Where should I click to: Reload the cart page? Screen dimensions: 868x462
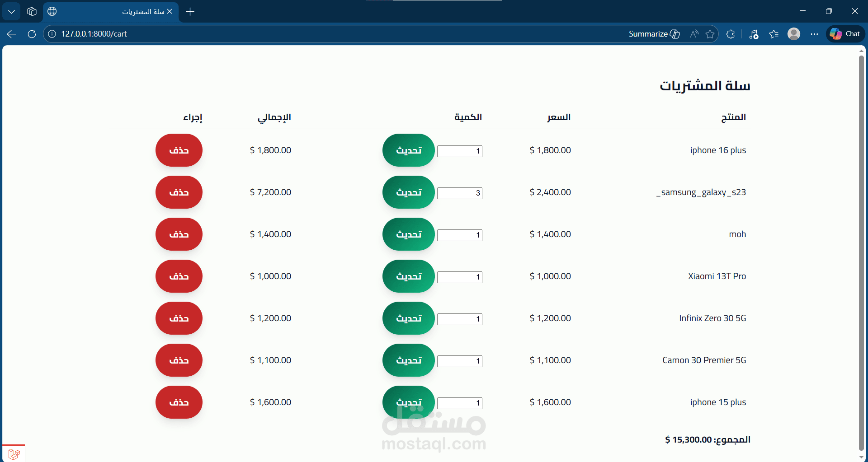[x=32, y=34]
